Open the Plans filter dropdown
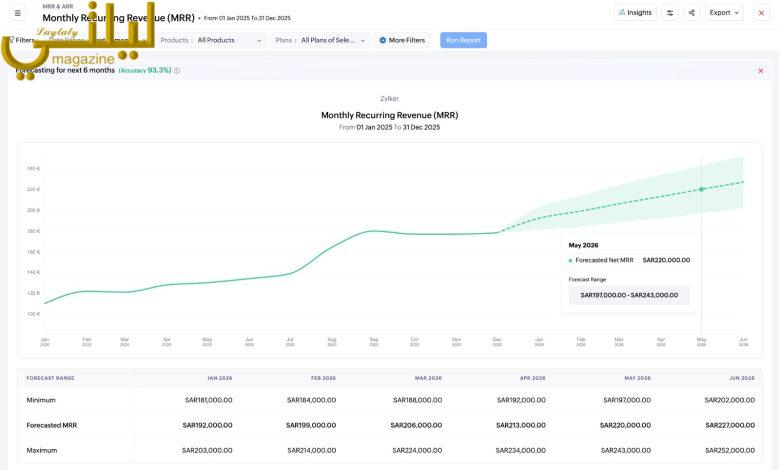Image resolution: width=780 pixels, height=470 pixels. (x=332, y=40)
